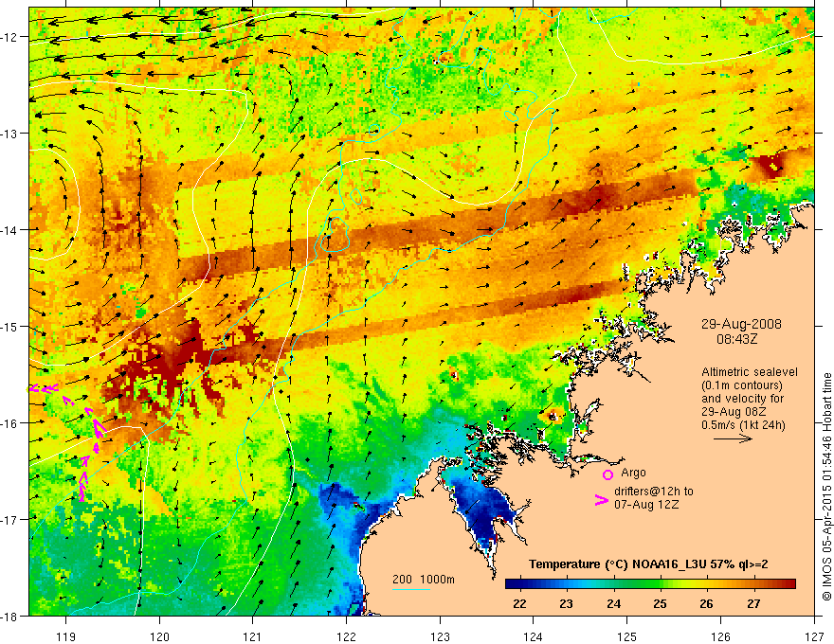Click the 'and velocity for' text
The image size is (834, 644).
(x=742, y=399)
